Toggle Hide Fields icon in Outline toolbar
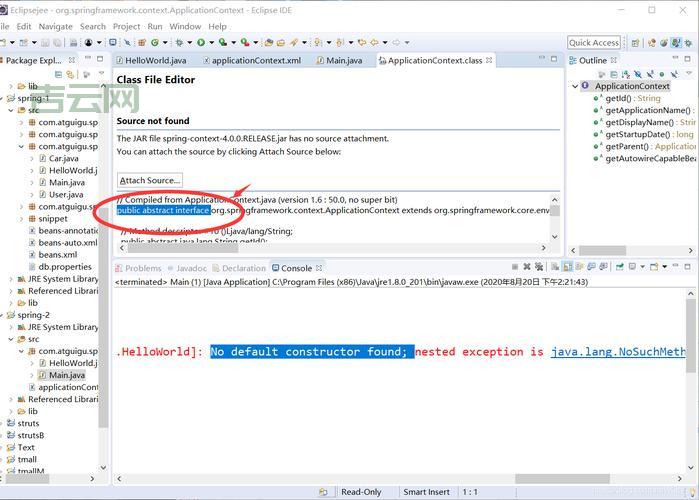 [x=638, y=74]
